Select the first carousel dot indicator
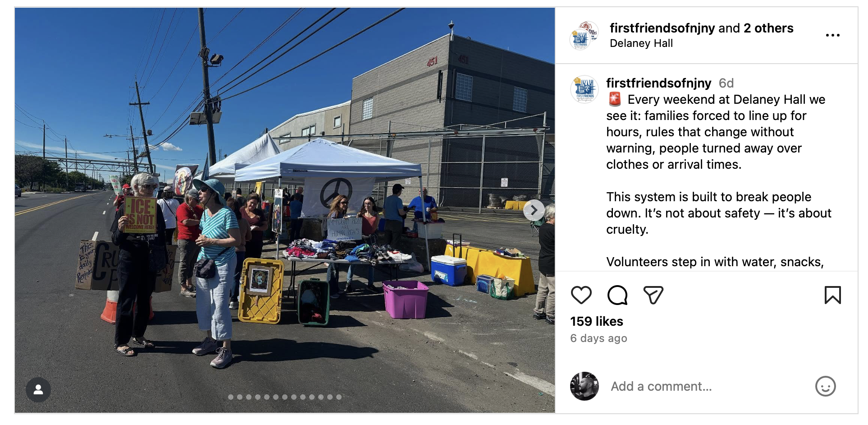Viewport: 868px width, 425px height. click(231, 397)
